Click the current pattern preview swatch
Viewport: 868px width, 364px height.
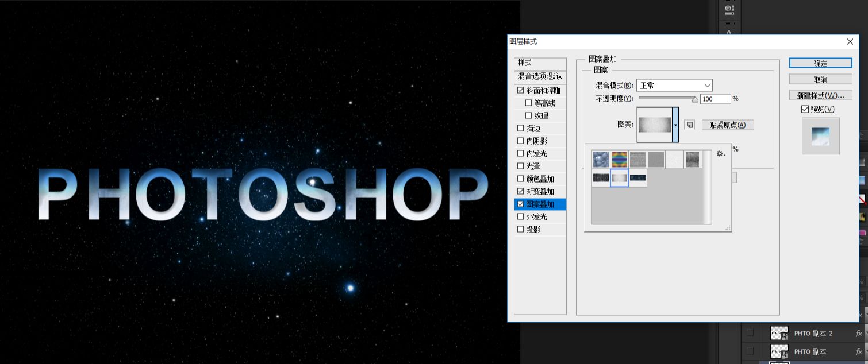pos(655,125)
